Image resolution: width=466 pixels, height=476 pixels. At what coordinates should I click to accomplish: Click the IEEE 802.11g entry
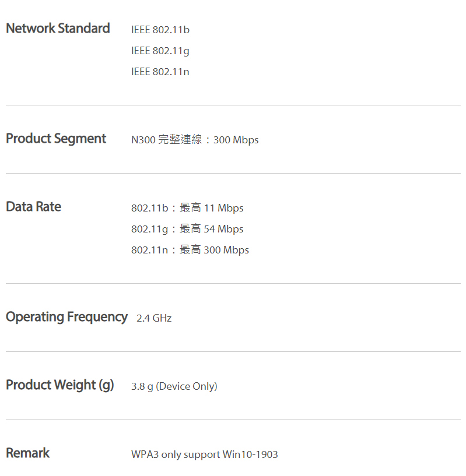tap(160, 51)
